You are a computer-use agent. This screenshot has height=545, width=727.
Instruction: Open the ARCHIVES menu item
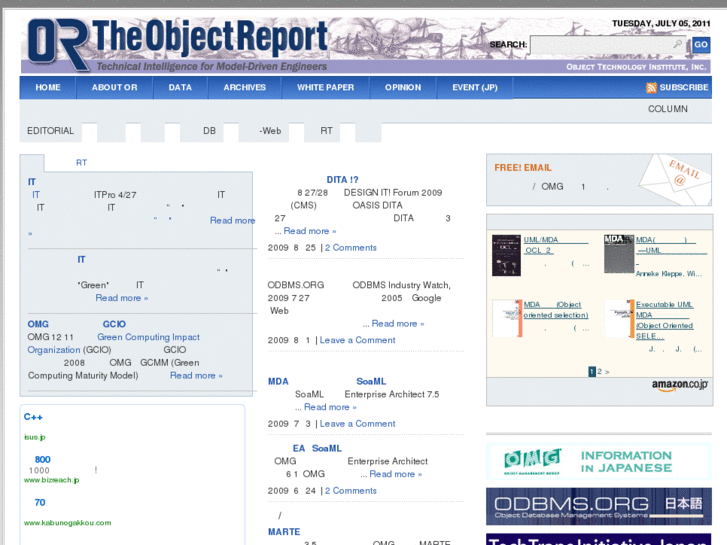pos(245,88)
